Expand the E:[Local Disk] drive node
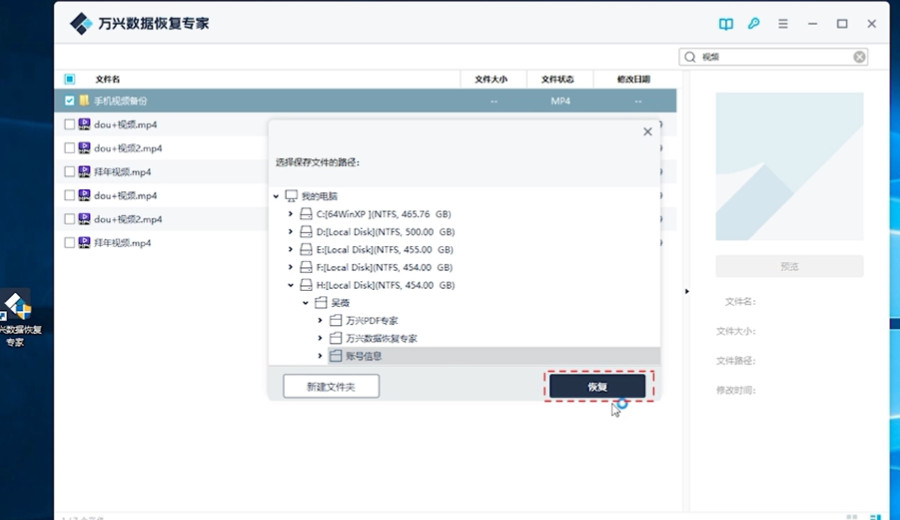This screenshot has width=900, height=520. tap(290, 250)
